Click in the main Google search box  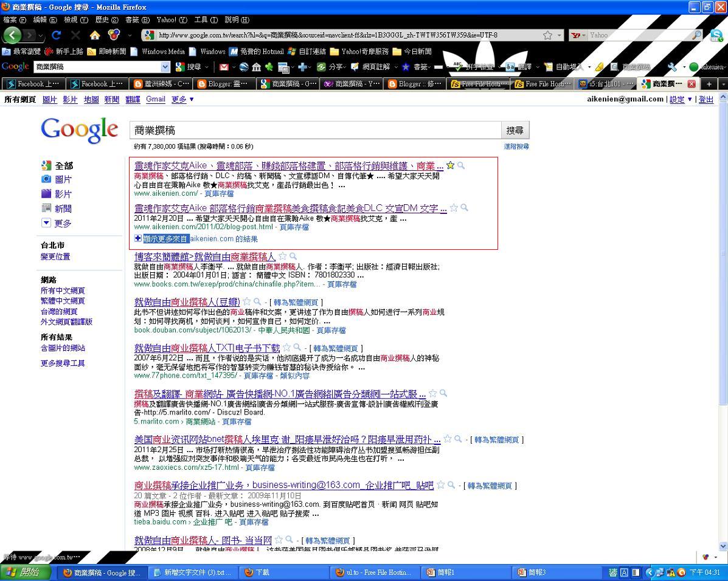pyautogui.click(x=316, y=131)
